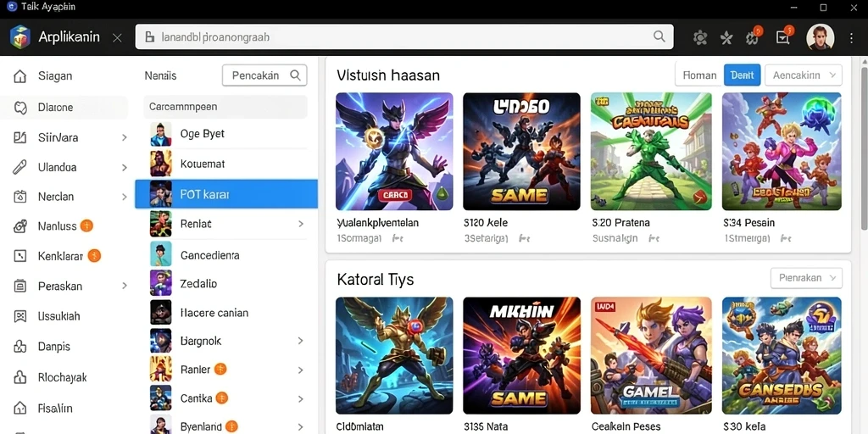Open the puzzle icon with orange badge
The width and height of the screenshot is (868, 434).
click(753, 36)
